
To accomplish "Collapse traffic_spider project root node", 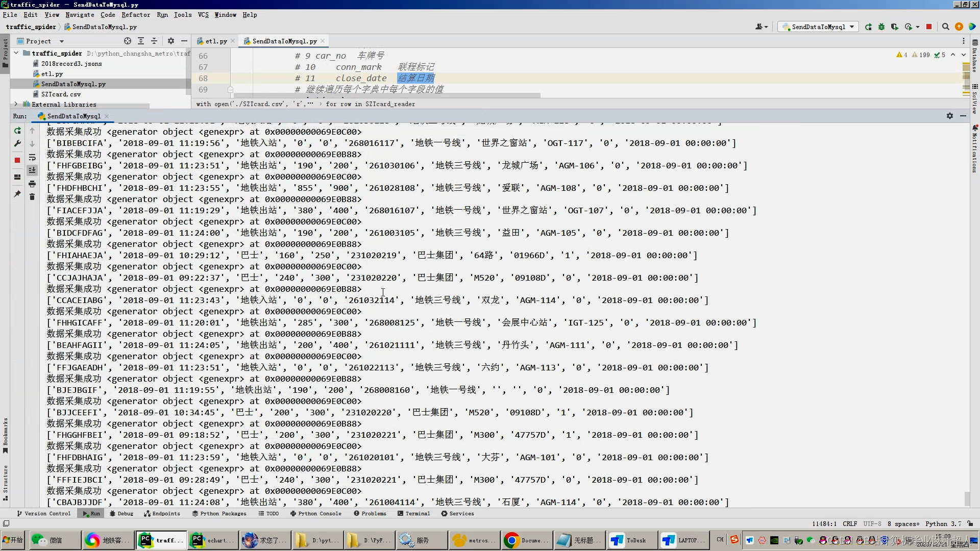I will (16, 53).
